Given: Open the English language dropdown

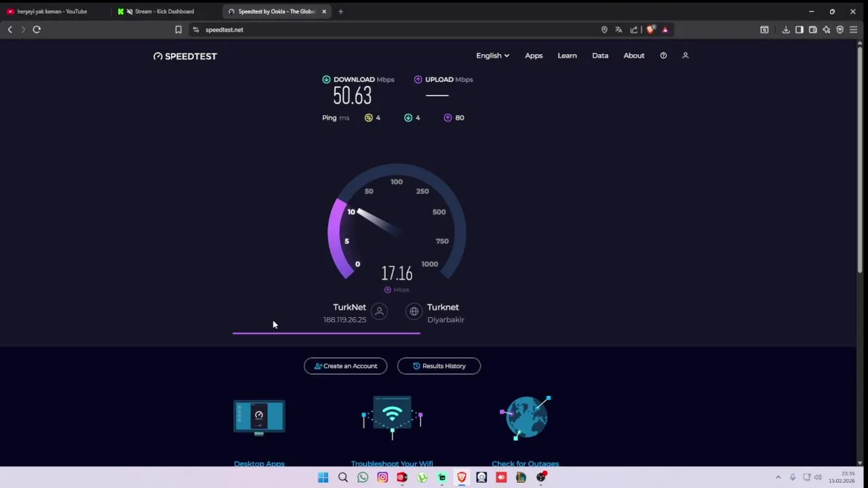Looking at the screenshot, I should [492, 56].
